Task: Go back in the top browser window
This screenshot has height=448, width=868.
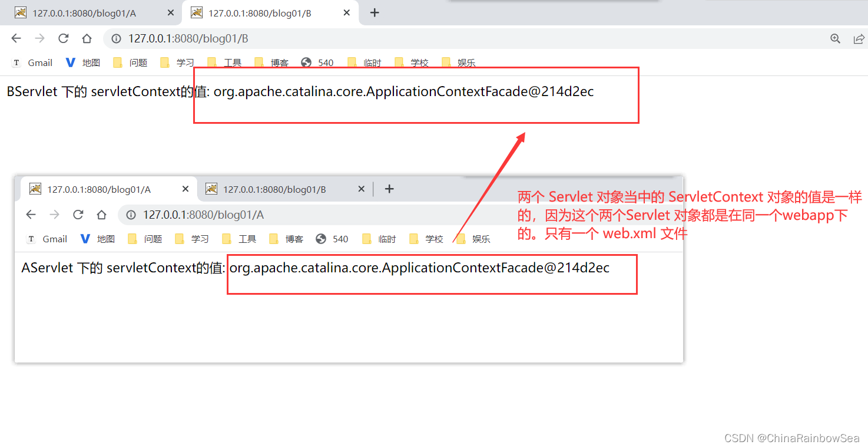Action: 16,38
